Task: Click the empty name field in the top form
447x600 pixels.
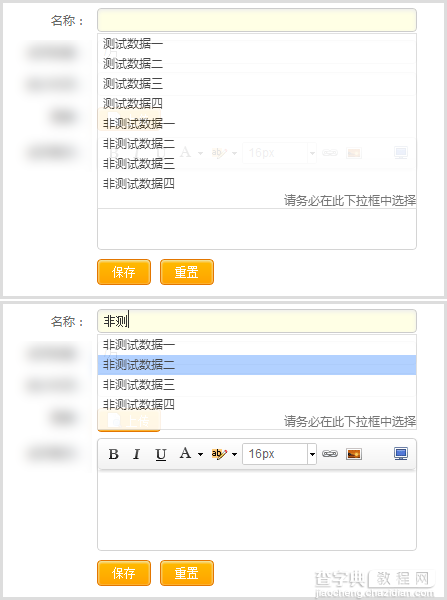Action: [x=257, y=20]
